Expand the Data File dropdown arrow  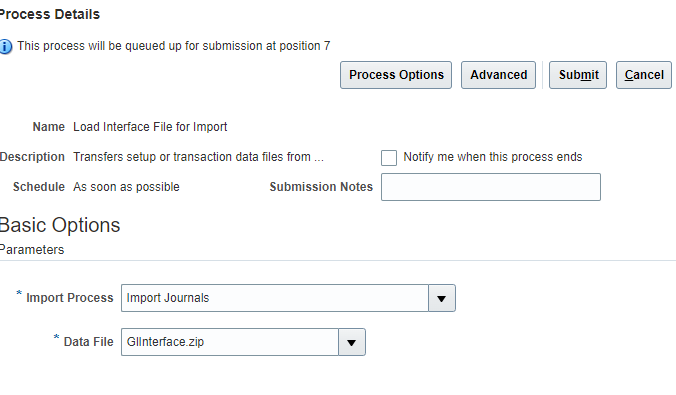coord(352,342)
